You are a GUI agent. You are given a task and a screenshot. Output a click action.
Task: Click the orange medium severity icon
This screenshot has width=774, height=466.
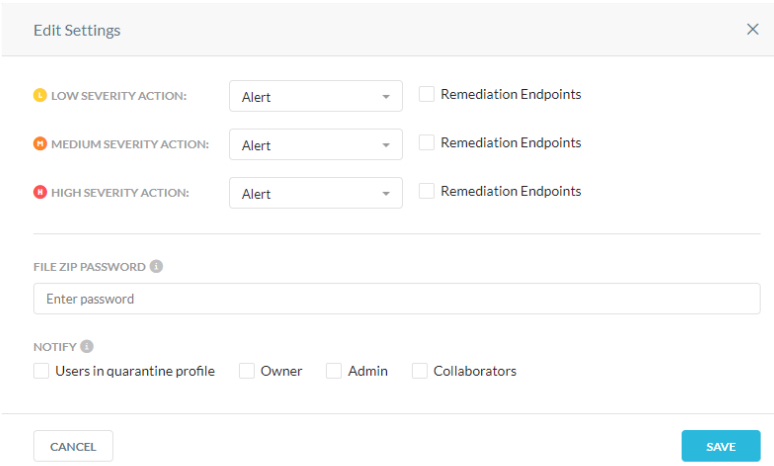pos(40,144)
